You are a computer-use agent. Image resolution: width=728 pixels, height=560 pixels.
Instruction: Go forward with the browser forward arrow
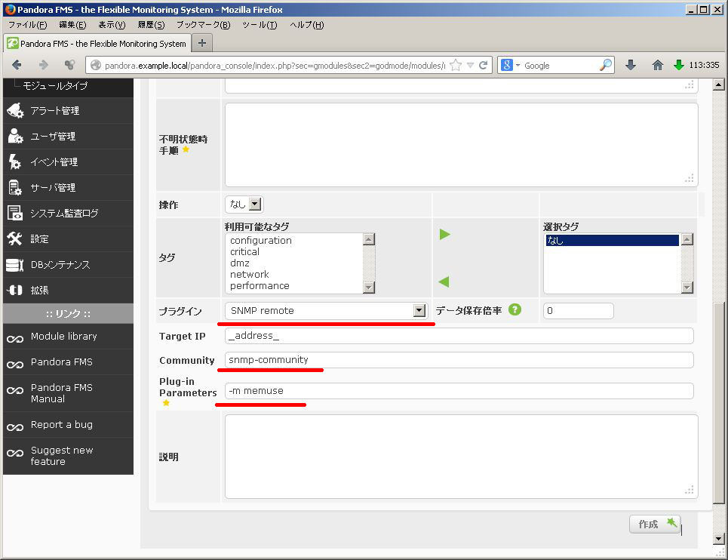(x=43, y=65)
